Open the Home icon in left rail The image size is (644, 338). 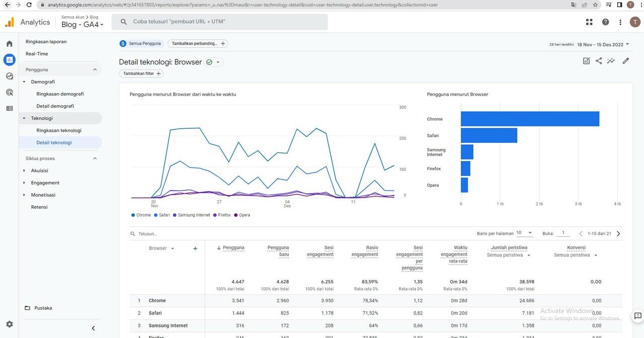9,44
